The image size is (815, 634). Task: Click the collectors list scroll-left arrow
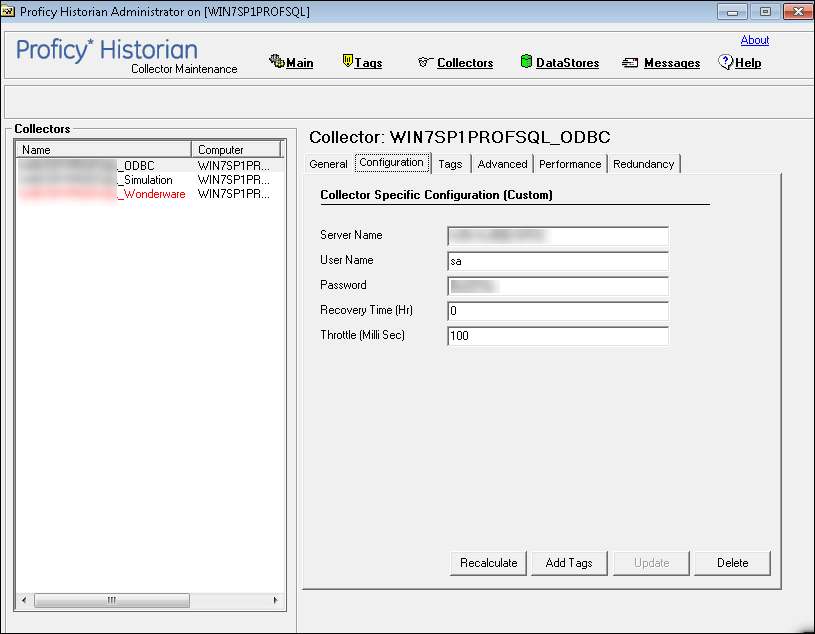click(24, 600)
